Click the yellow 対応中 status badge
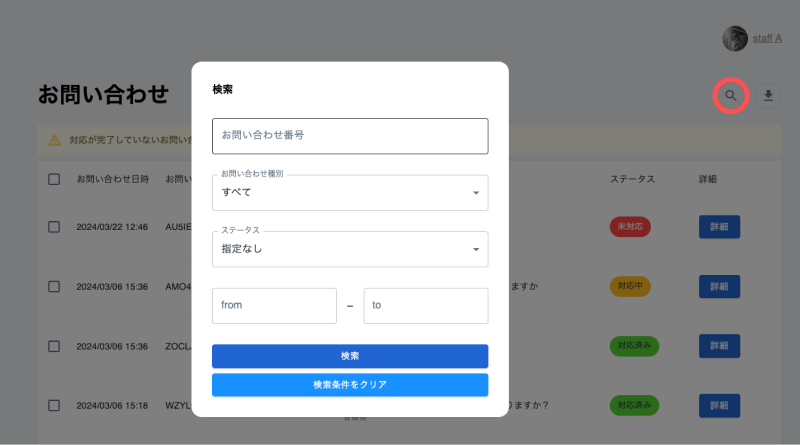The image size is (800, 445). tap(630, 286)
